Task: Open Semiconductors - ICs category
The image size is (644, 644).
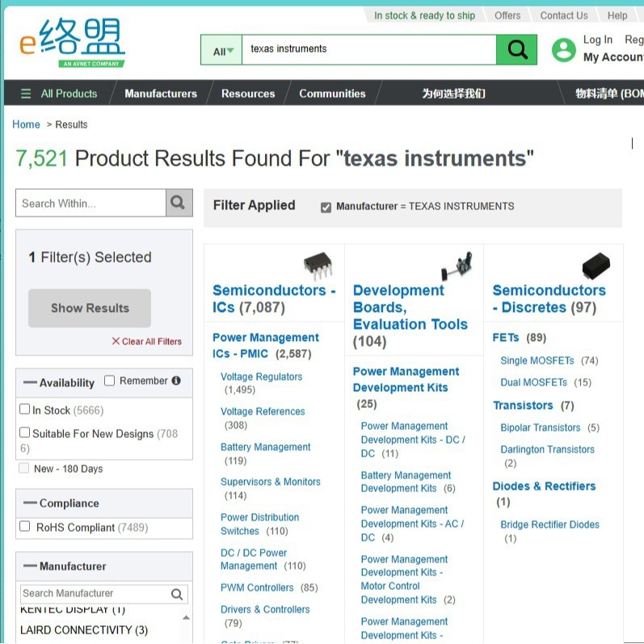Action: point(274,299)
